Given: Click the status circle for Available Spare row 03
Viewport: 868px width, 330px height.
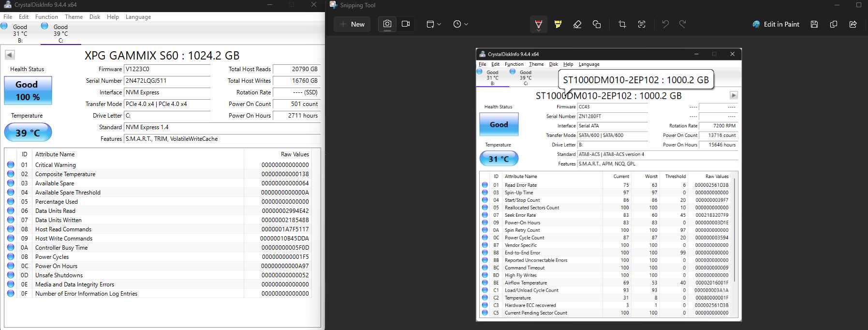Looking at the screenshot, I should (11, 183).
